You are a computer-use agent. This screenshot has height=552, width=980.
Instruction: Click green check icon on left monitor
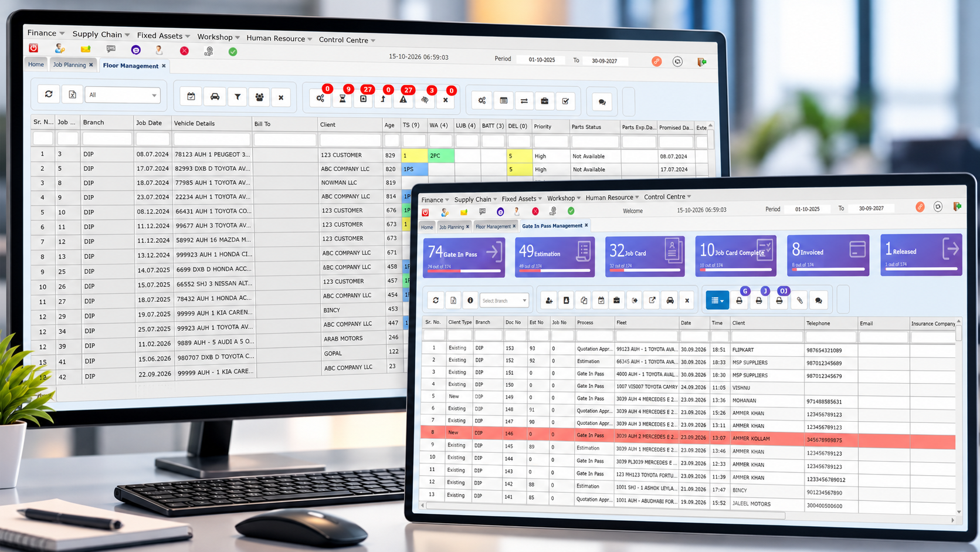point(233,52)
